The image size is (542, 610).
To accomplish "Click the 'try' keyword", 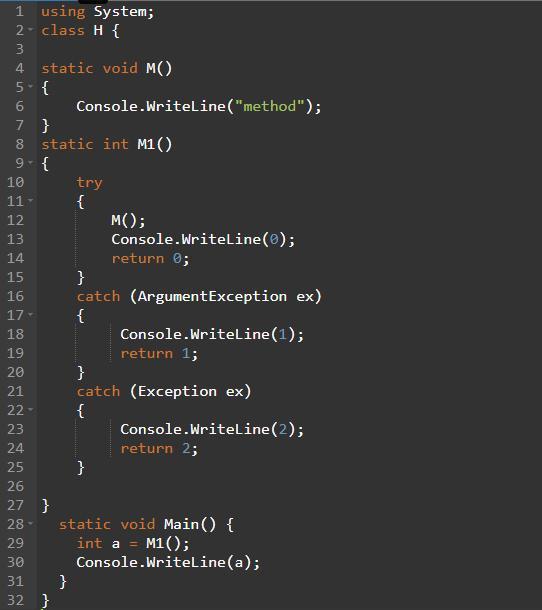I will pos(89,183).
